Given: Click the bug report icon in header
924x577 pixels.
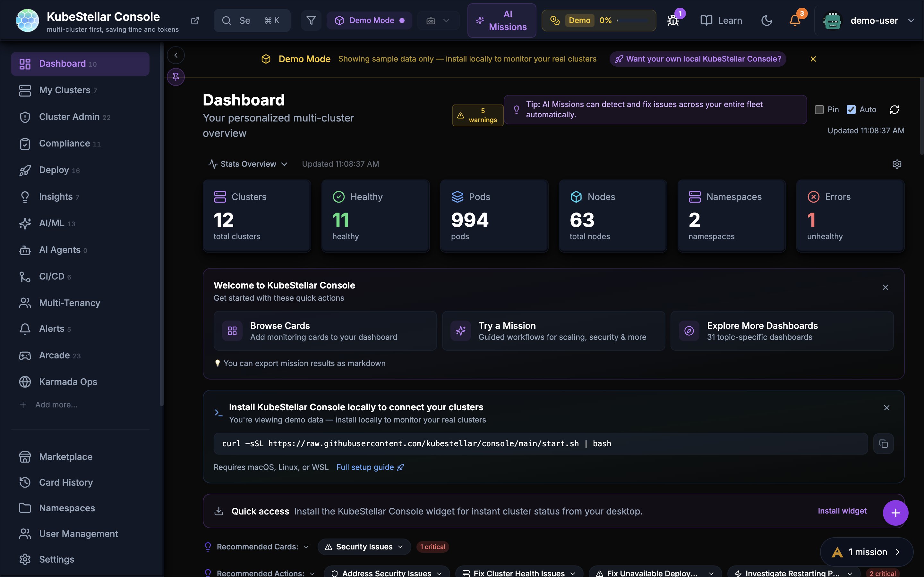Looking at the screenshot, I should tap(673, 21).
